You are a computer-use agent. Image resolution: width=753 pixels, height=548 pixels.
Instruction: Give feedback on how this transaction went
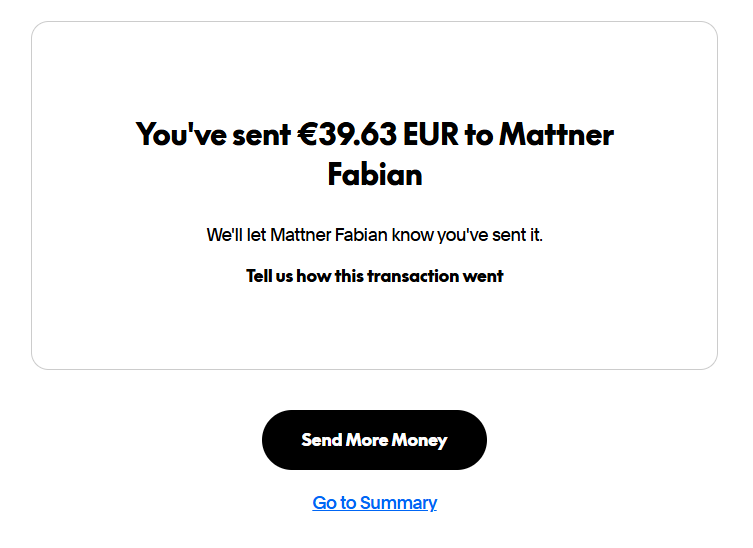click(374, 276)
